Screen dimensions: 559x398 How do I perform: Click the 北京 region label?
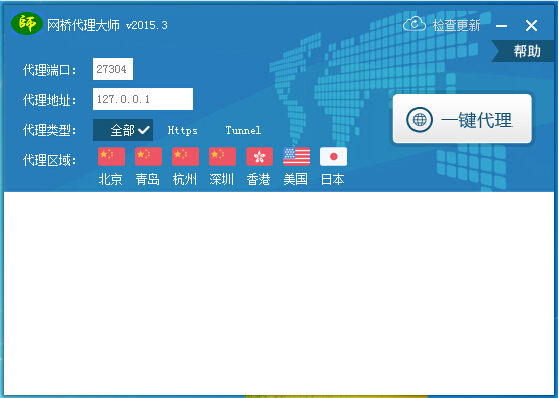[111, 179]
